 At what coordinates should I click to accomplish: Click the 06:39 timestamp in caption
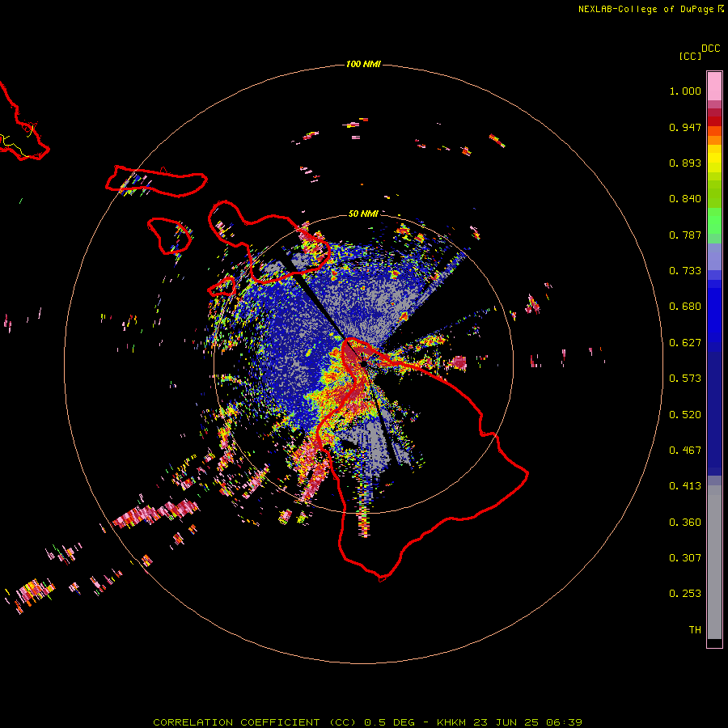564,722
